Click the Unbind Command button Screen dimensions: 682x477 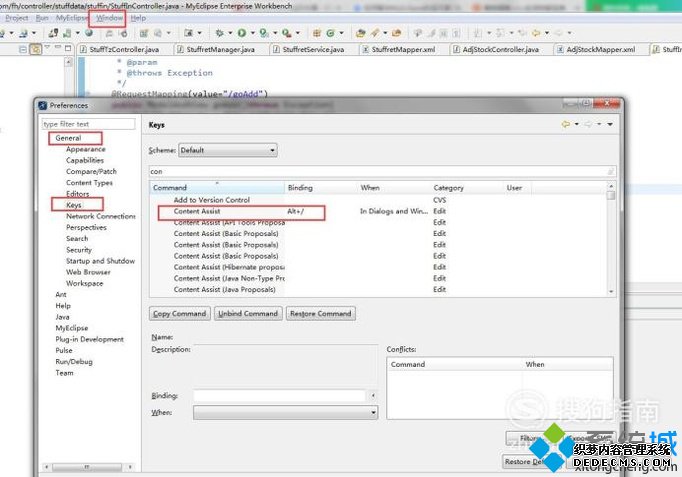pyautogui.click(x=248, y=314)
